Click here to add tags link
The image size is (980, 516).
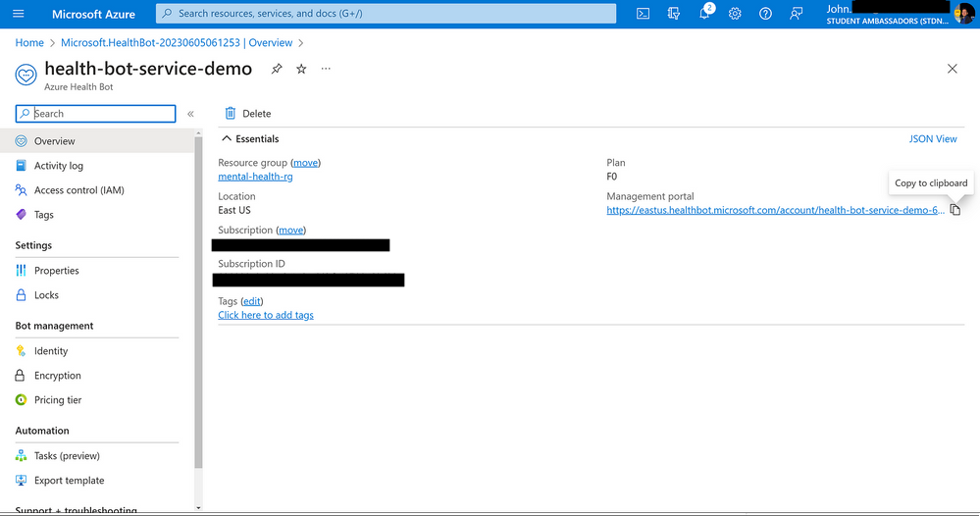266,315
